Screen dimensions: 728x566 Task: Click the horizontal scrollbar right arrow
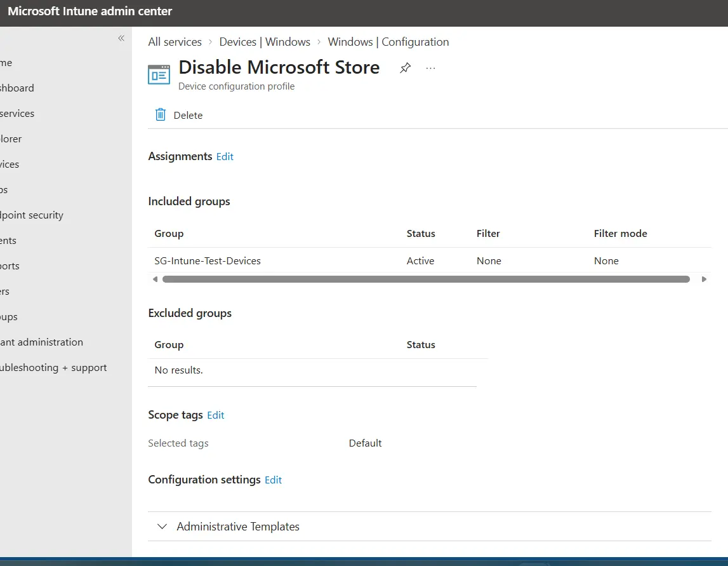[x=704, y=280]
